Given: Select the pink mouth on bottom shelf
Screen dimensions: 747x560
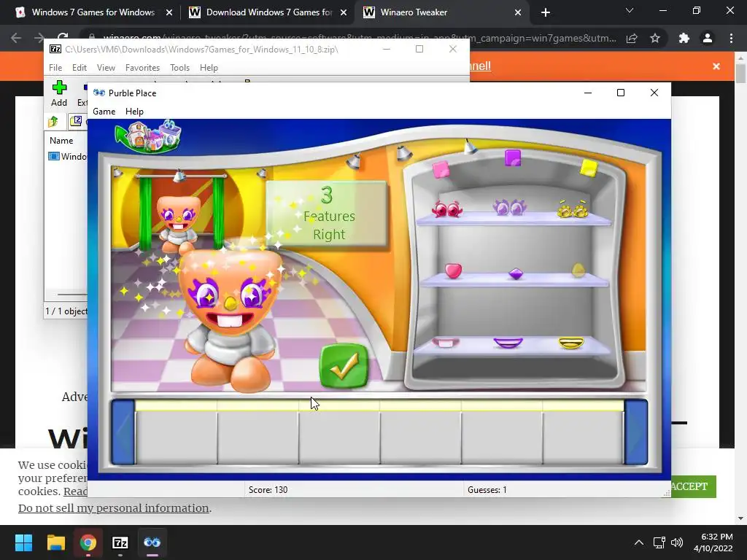Looking at the screenshot, I should tap(446, 343).
